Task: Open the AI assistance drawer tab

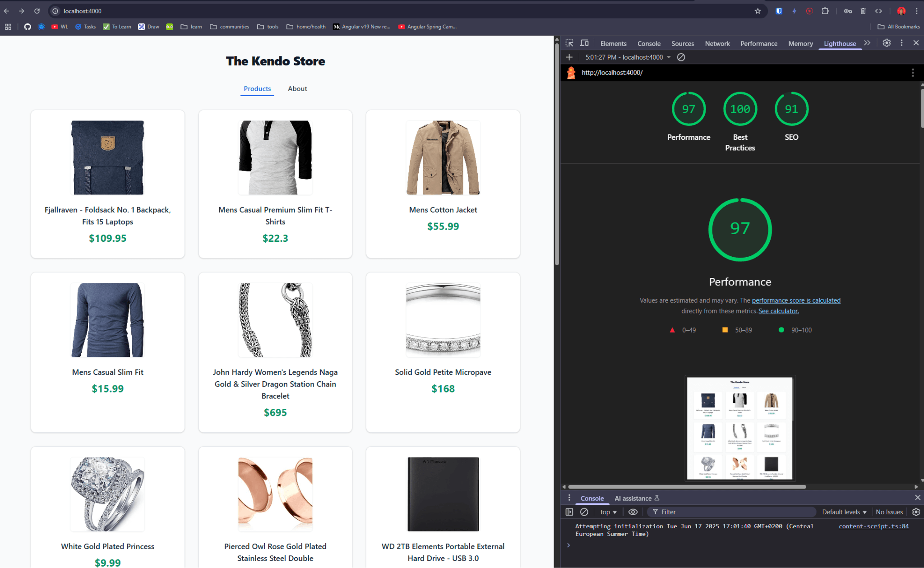Action: coord(637,499)
